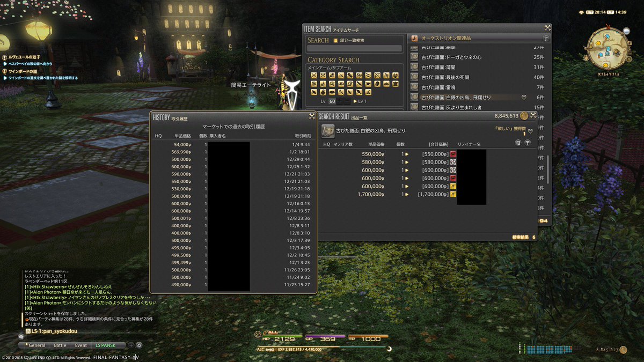Close the History window
The width and height of the screenshot is (644, 362).
tap(312, 117)
